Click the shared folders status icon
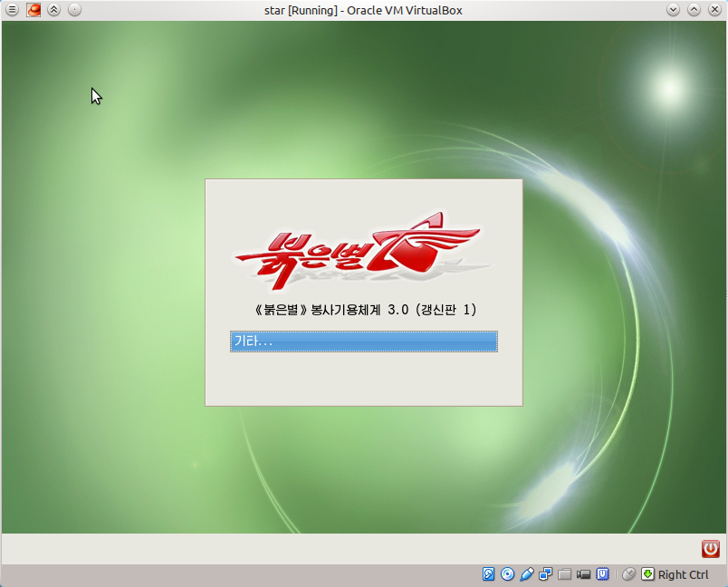The height and width of the screenshot is (587, 728). pos(565,574)
